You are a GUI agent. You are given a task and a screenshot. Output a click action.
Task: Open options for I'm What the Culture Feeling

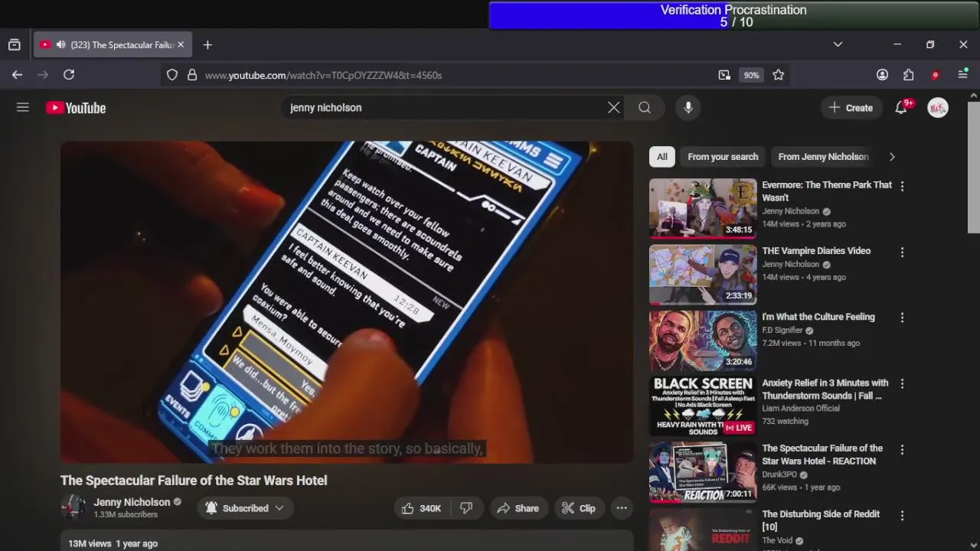(902, 318)
